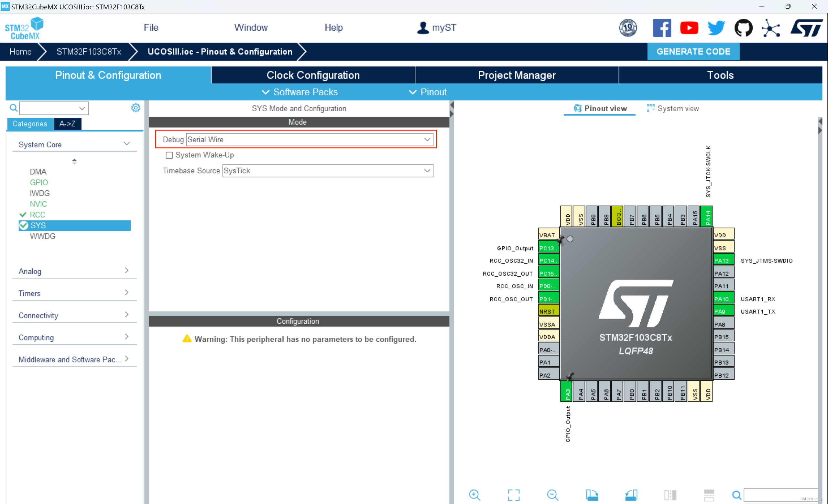Open the Project Manager tab
The width and height of the screenshot is (828, 504).
[517, 75]
